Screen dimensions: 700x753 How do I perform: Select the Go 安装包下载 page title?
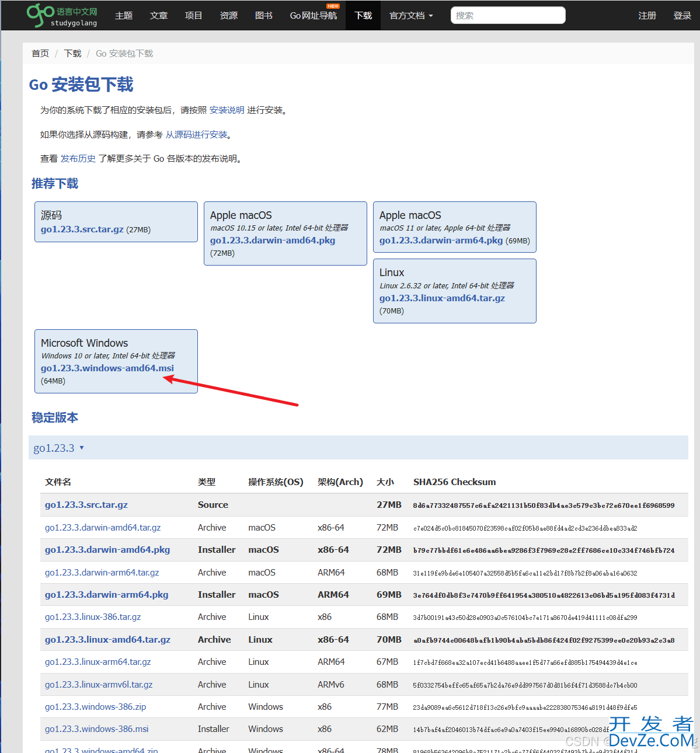81,85
